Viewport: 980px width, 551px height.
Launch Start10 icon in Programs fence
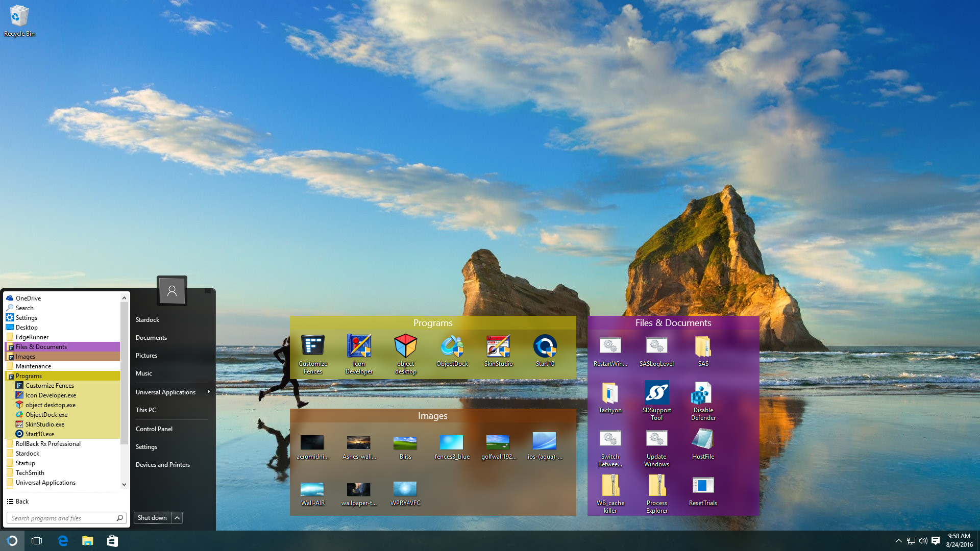545,346
